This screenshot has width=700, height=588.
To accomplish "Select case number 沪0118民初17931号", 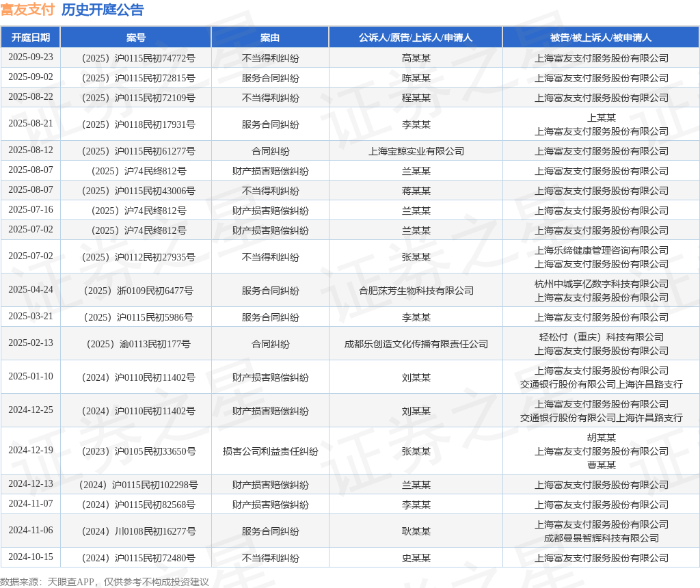I will pos(138,124).
